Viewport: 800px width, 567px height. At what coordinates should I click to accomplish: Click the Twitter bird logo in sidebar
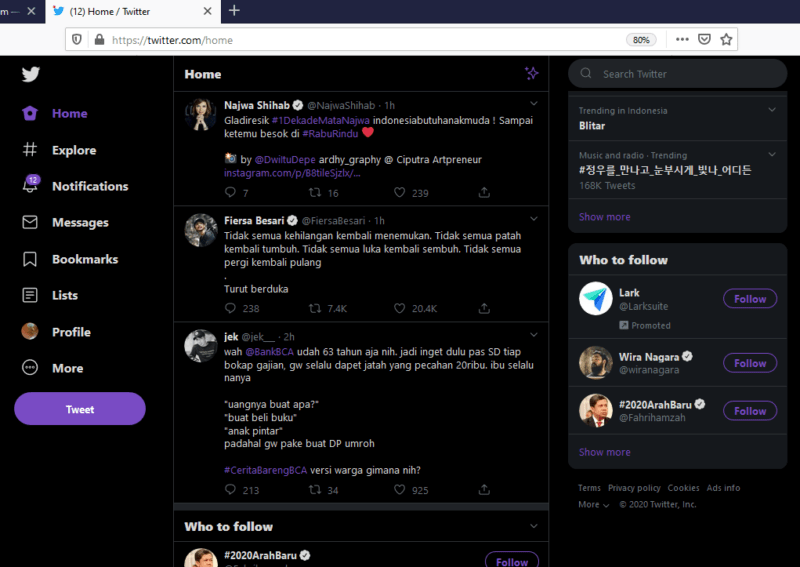coord(31,75)
